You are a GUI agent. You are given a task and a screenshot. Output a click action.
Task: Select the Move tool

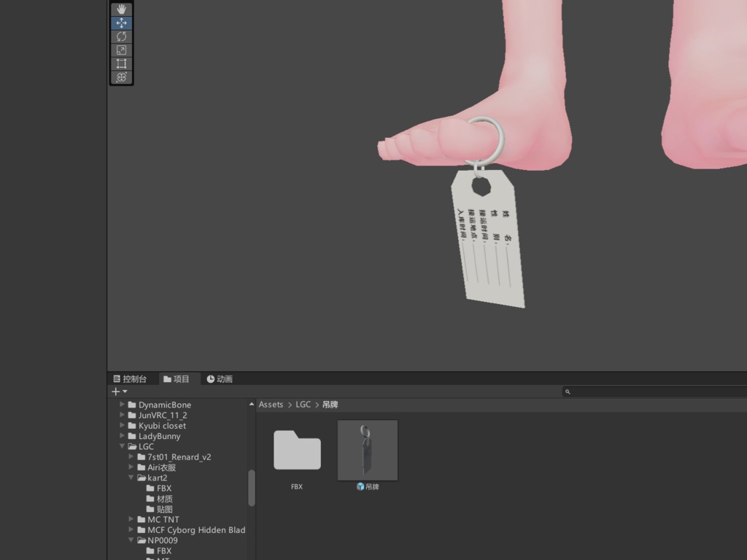122,23
